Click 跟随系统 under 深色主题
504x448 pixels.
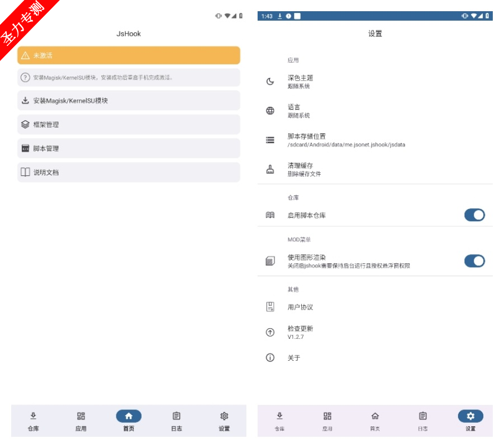298,86
